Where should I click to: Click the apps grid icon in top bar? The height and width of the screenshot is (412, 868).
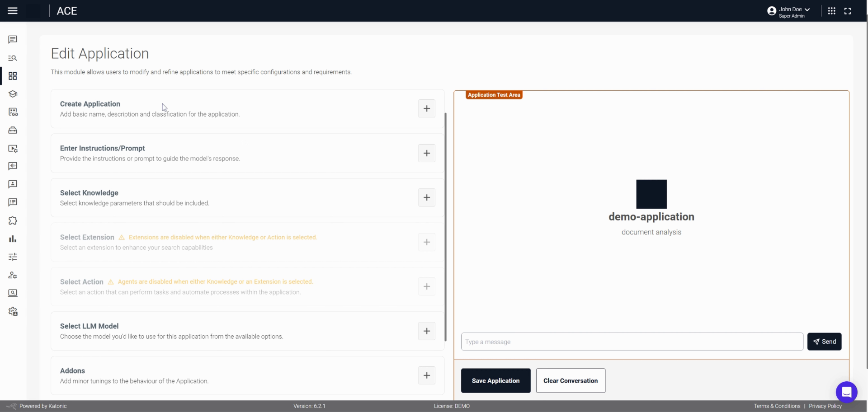point(832,10)
